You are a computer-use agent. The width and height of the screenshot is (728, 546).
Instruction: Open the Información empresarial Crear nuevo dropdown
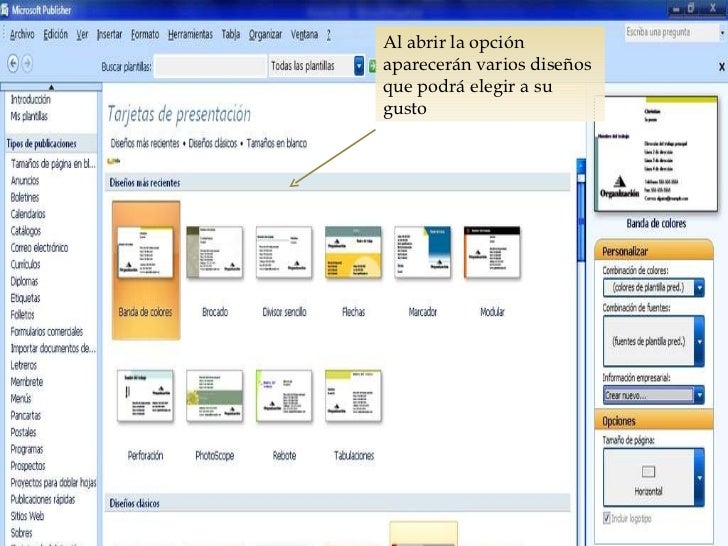(653, 396)
